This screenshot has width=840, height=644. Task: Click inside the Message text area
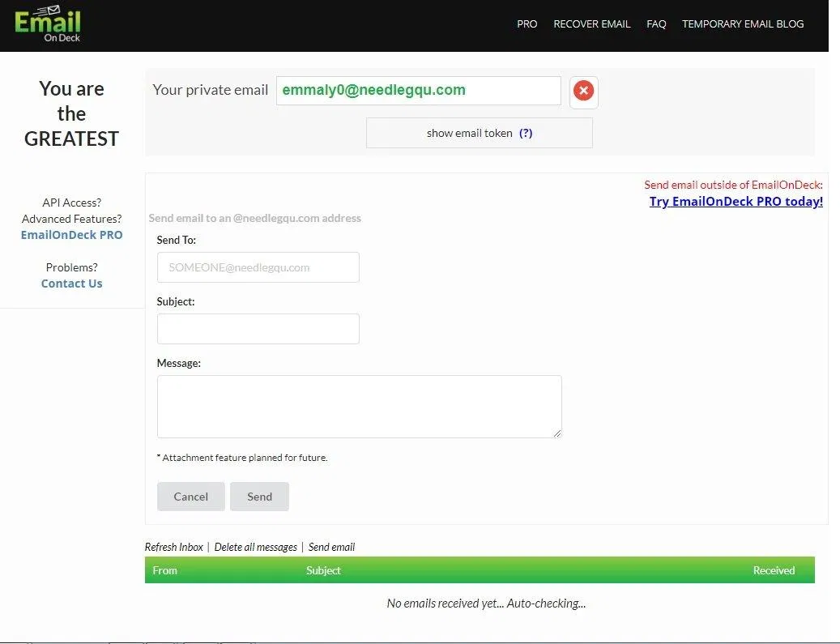(x=359, y=406)
